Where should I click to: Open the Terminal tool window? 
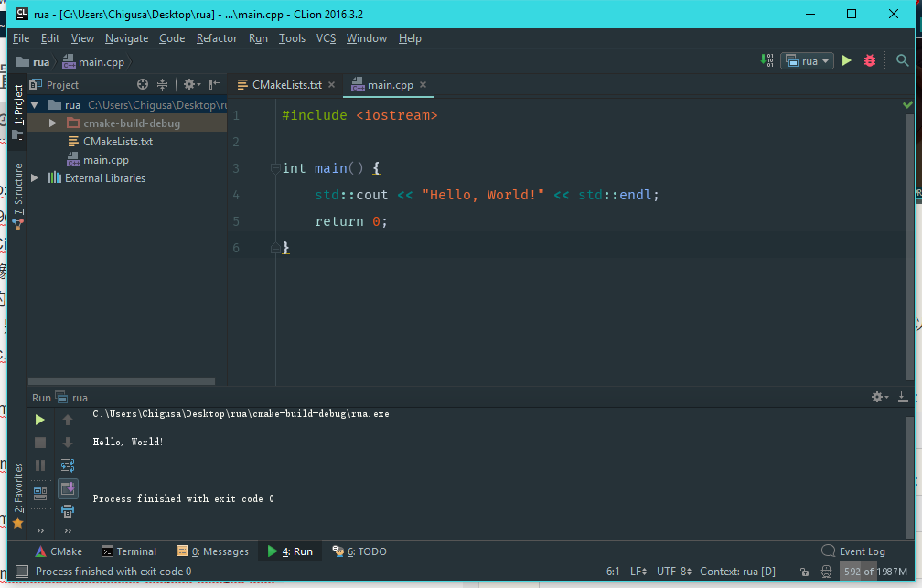coord(129,551)
